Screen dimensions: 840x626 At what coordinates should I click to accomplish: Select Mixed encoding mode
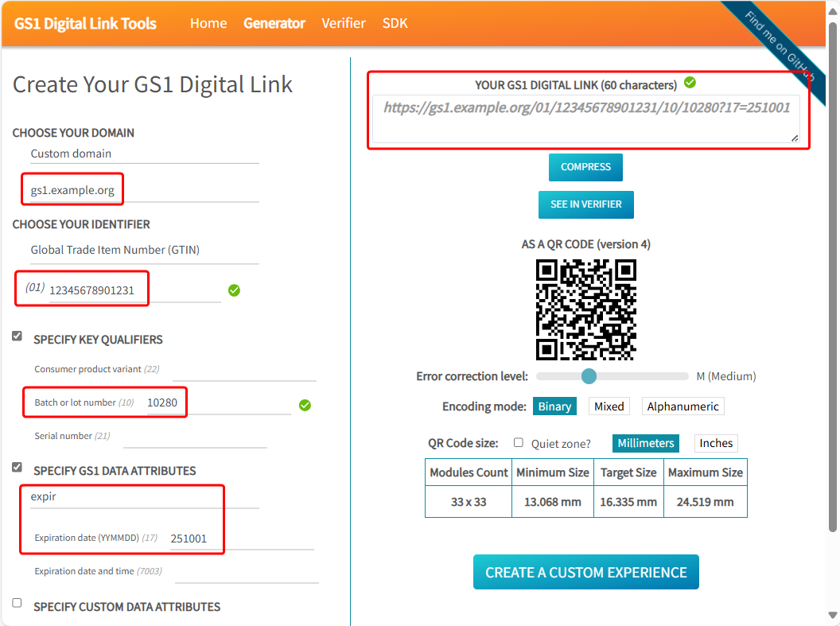(609, 406)
